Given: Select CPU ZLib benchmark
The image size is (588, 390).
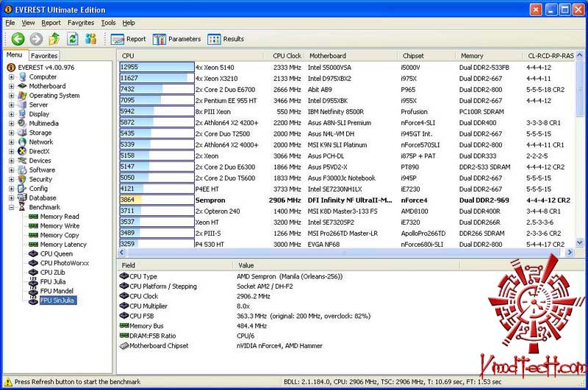Looking at the screenshot, I should [52, 272].
